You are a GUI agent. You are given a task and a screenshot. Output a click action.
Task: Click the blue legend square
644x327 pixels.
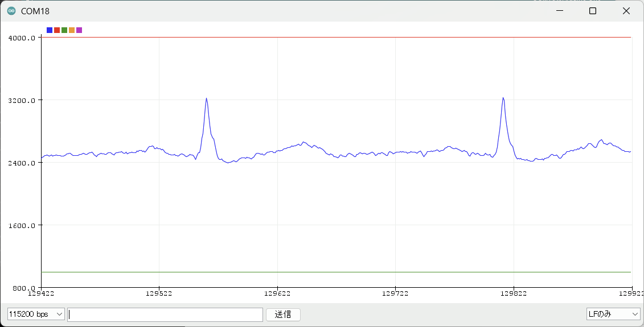click(50, 30)
